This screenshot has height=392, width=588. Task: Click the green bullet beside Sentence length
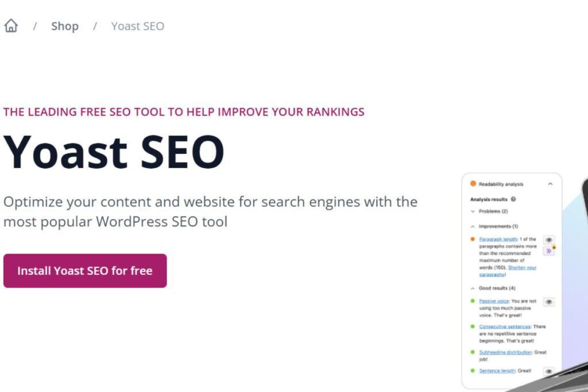click(x=471, y=370)
